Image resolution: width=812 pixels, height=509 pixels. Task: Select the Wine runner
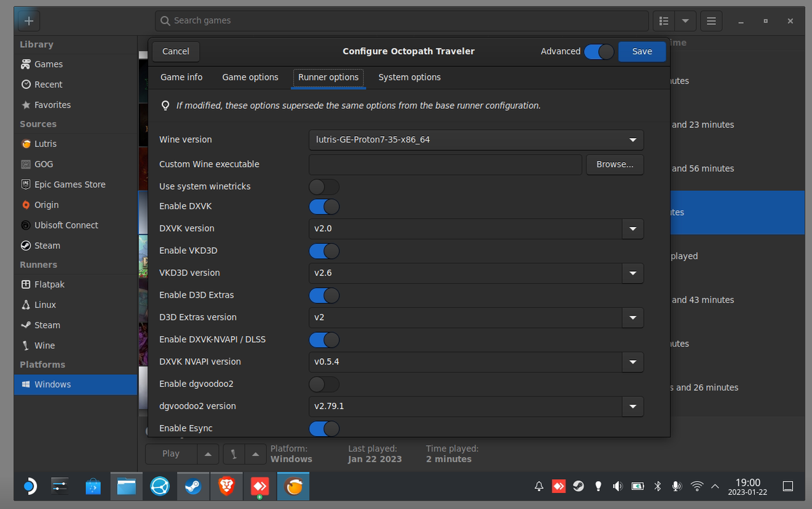point(75,345)
